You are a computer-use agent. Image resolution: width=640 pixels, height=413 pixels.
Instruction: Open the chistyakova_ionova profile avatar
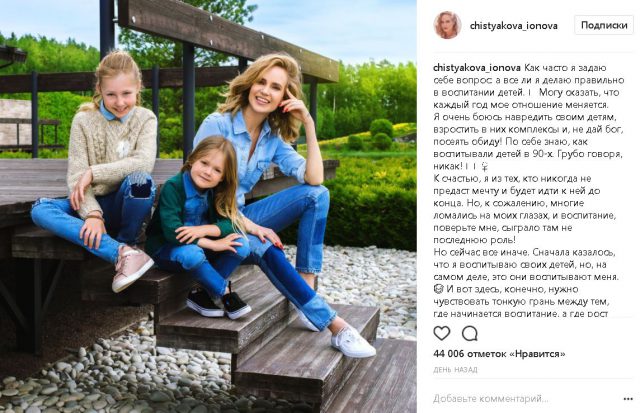447,25
